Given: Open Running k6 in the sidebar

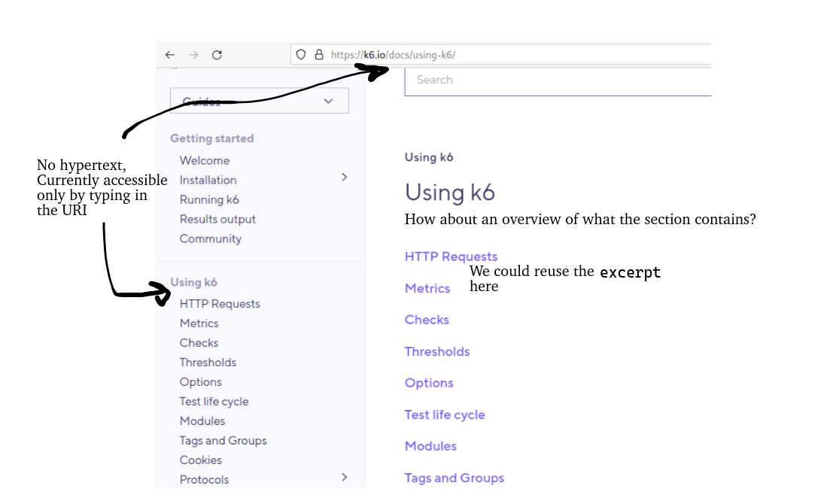Looking at the screenshot, I should click(x=209, y=200).
